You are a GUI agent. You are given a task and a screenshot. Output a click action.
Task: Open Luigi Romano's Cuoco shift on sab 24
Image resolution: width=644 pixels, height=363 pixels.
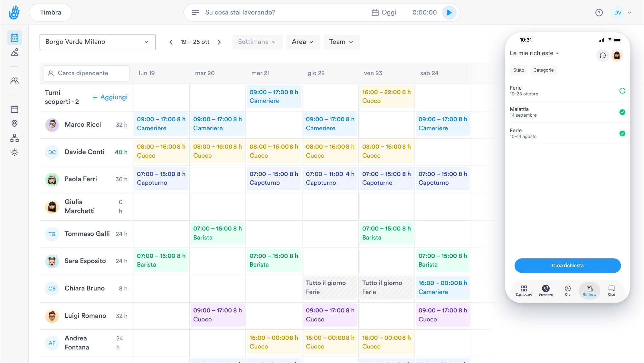point(442,315)
